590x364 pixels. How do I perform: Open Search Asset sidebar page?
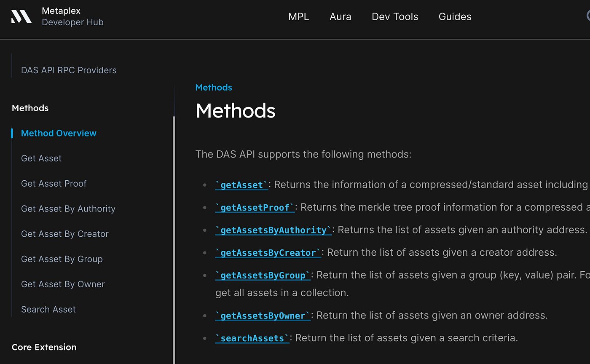pos(48,310)
